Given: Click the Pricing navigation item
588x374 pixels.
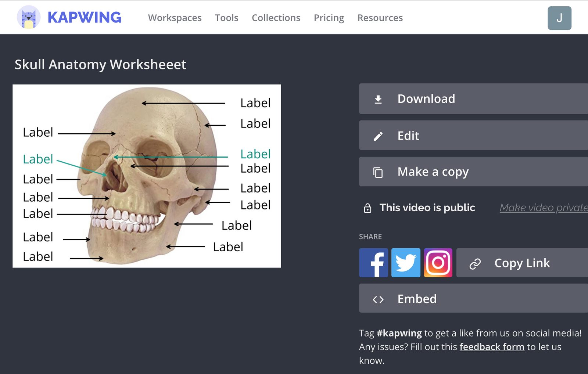Looking at the screenshot, I should coord(329,18).
